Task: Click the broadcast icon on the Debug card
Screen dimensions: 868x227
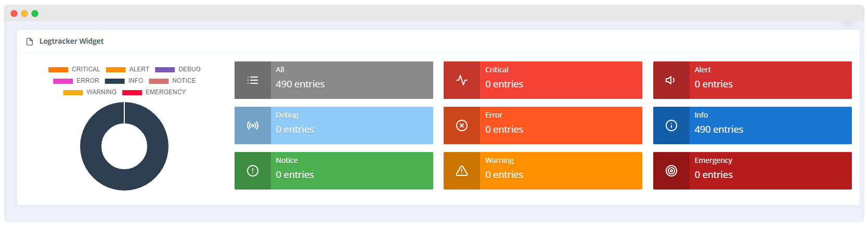Action: [x=253, y=125]
